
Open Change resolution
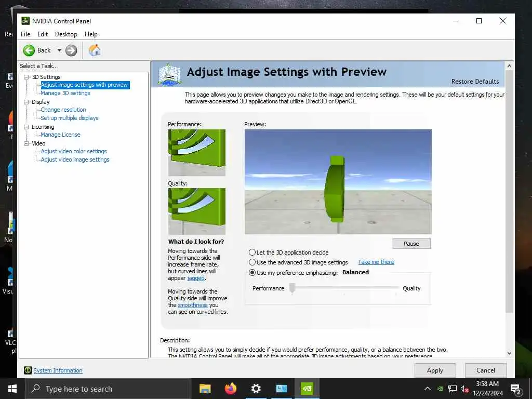tap(63, 110)
